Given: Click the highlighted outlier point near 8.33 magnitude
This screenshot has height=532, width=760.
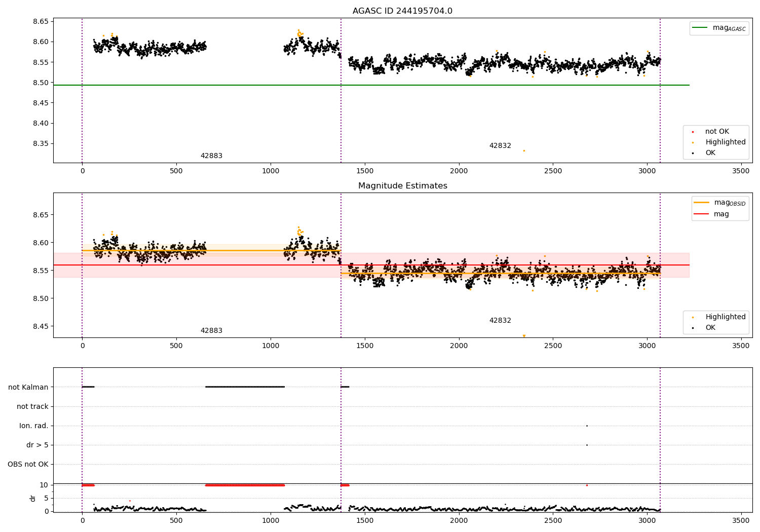Looking at the screenshot, I should [524, 150].
